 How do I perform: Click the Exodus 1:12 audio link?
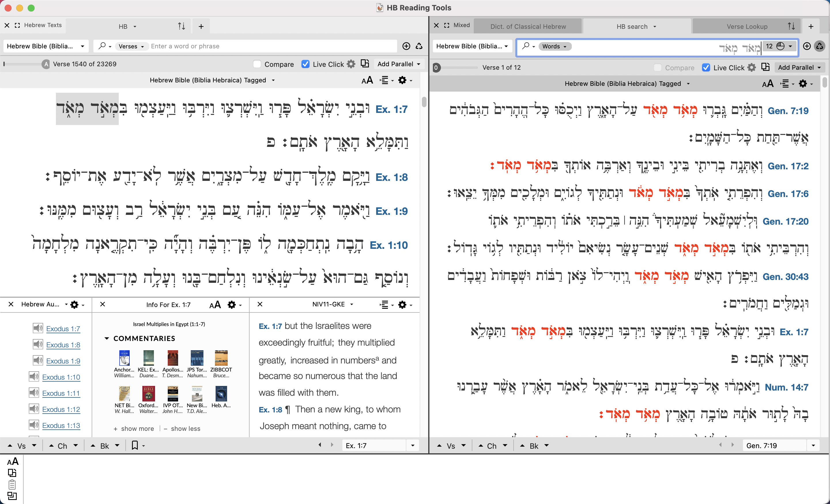(62, 409)
